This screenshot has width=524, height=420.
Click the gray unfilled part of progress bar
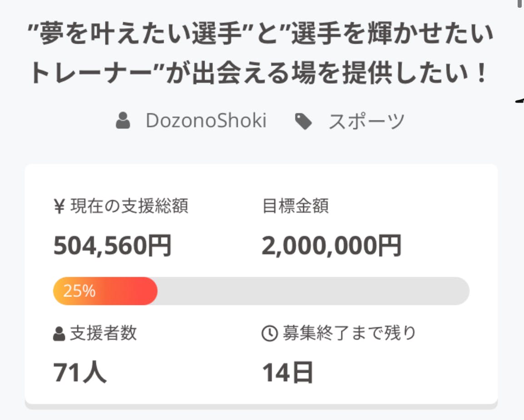[313, 291]
